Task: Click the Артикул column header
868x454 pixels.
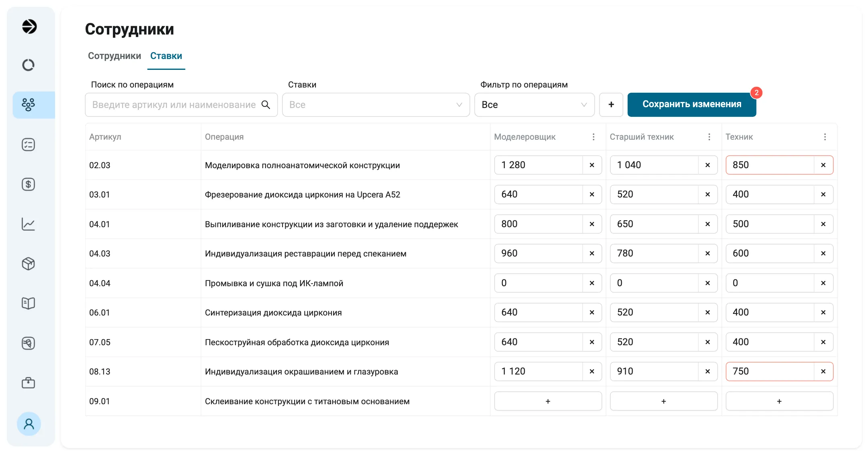Action: click(105, 137)
